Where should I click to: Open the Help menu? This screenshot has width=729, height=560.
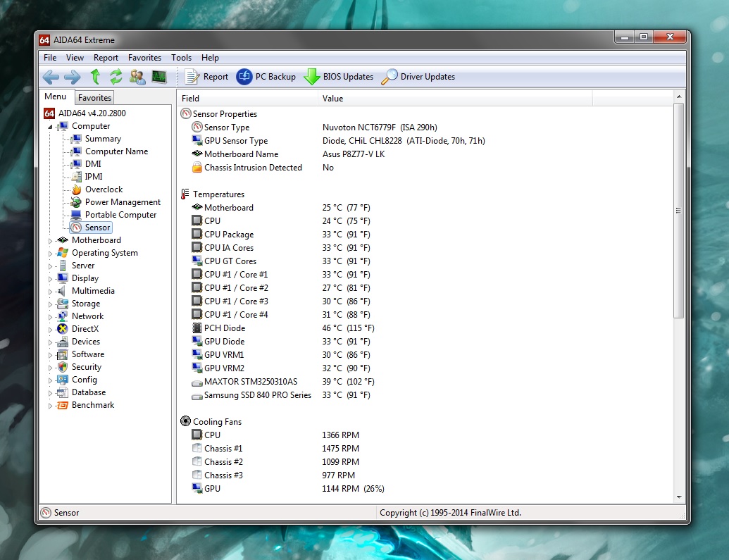tap(210, 58)
